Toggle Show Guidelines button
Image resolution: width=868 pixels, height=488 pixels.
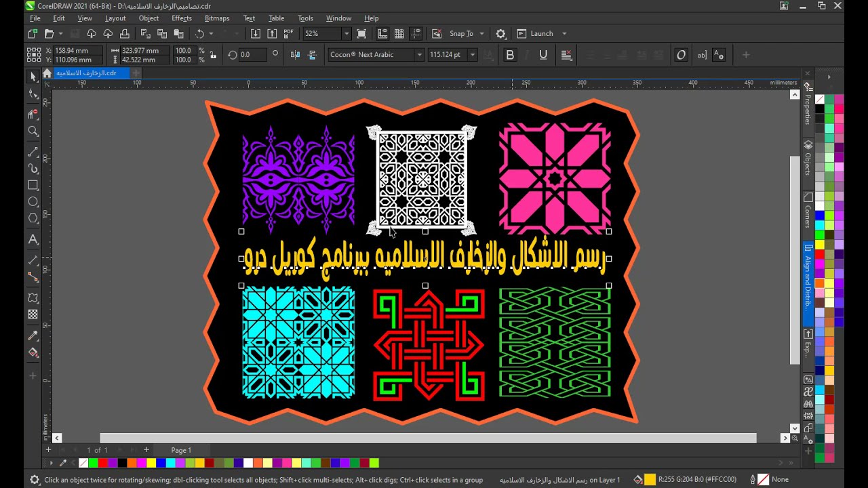pos(416,33)
